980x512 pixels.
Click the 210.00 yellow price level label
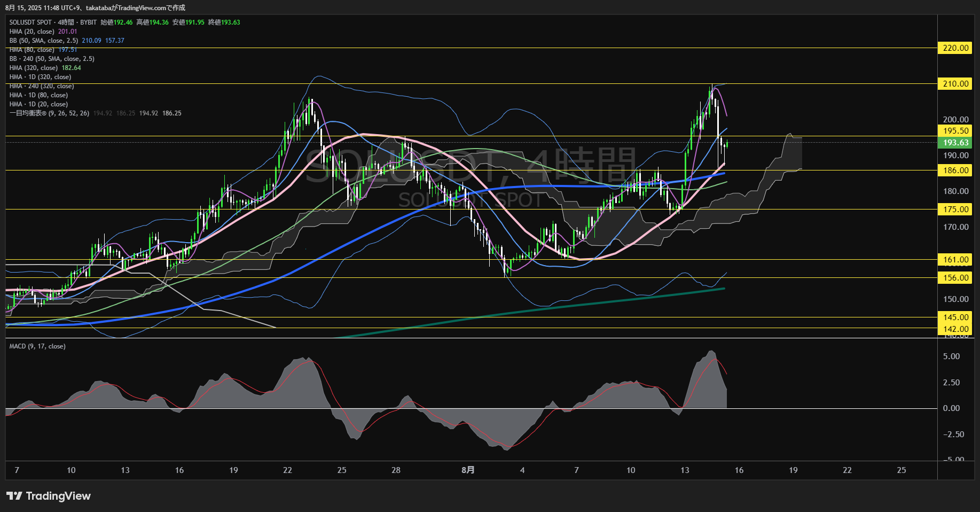click(955, 83)
